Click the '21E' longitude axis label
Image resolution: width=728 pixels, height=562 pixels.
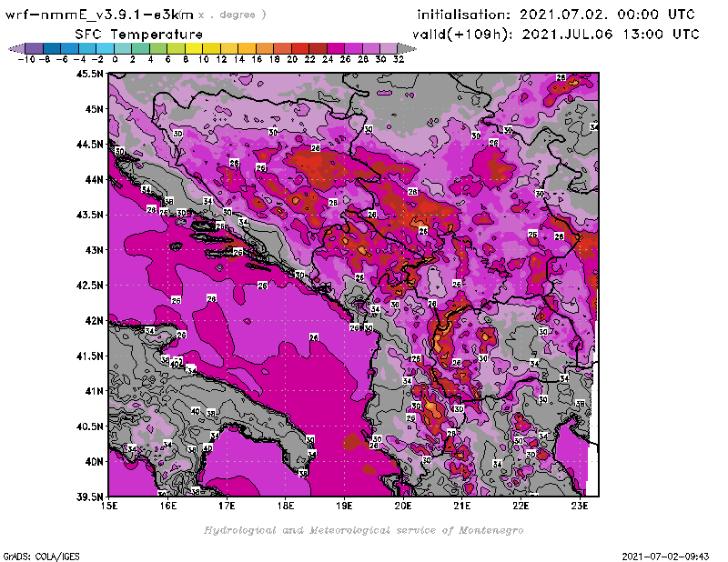(462, 506)
